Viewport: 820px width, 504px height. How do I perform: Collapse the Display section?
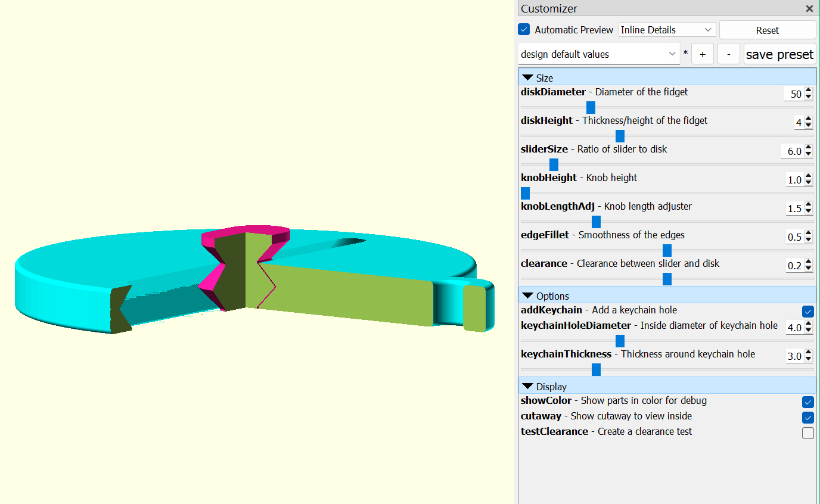(x=527, y=387)
